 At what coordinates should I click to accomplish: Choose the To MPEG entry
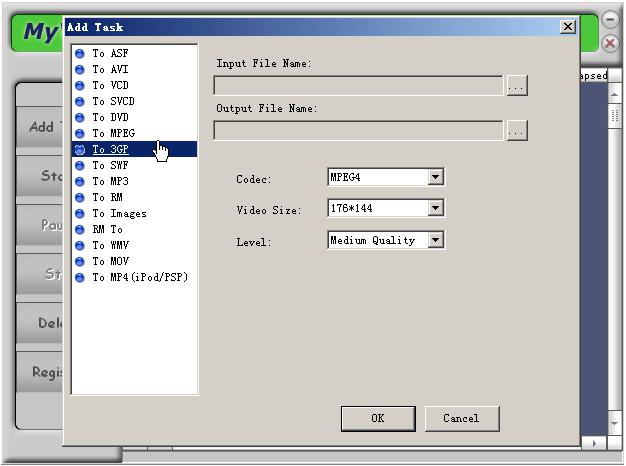pos(113,133)
